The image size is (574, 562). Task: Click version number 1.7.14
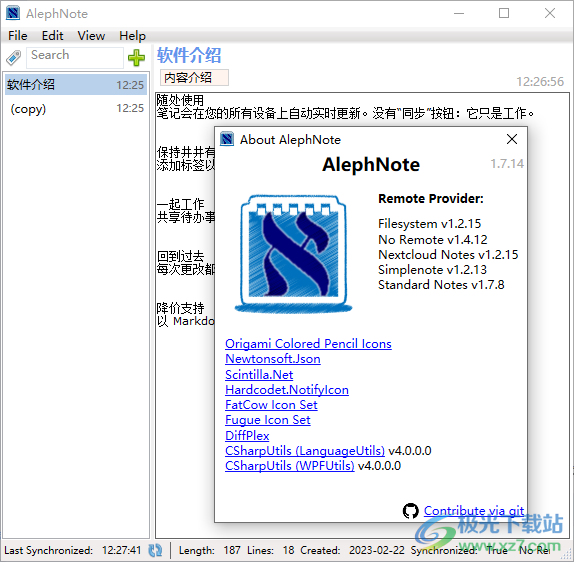[507, 163]
